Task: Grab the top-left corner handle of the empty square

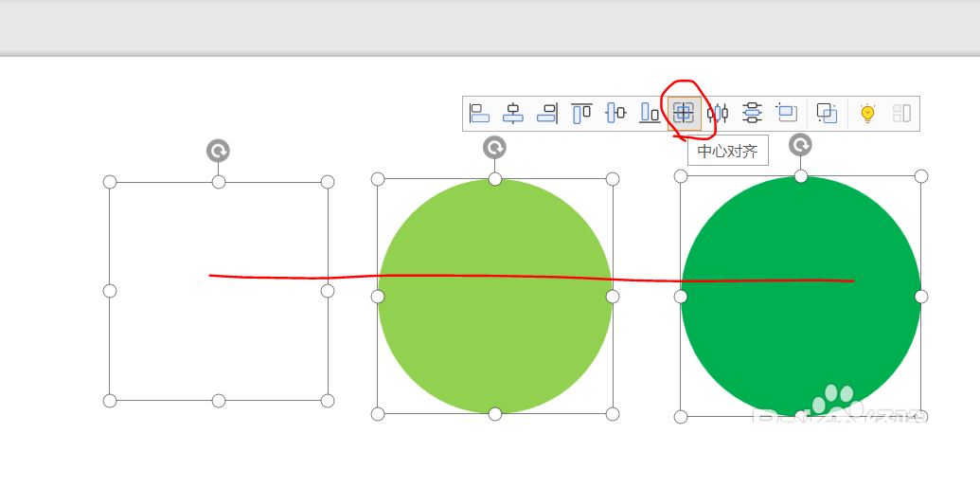Action: click(x=110, y=181)
